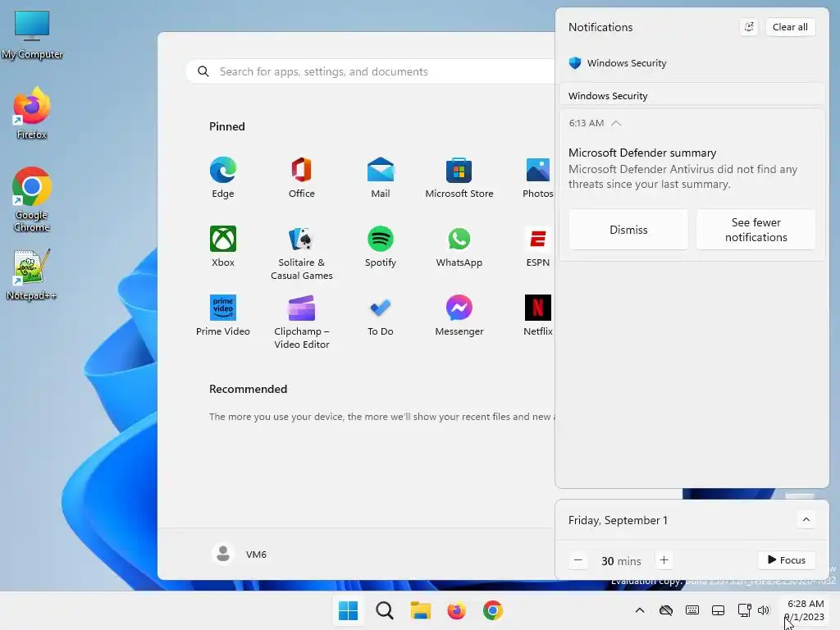This screenshot has height=630, width=840.
Task: Launch the Office pinned app
Action: click(302, 177)
